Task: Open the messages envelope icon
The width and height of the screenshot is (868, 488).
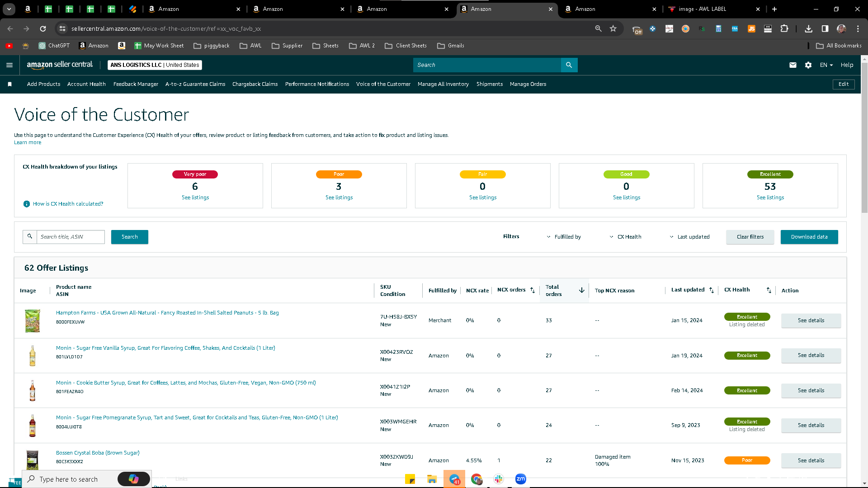Action: click(793, 65)
